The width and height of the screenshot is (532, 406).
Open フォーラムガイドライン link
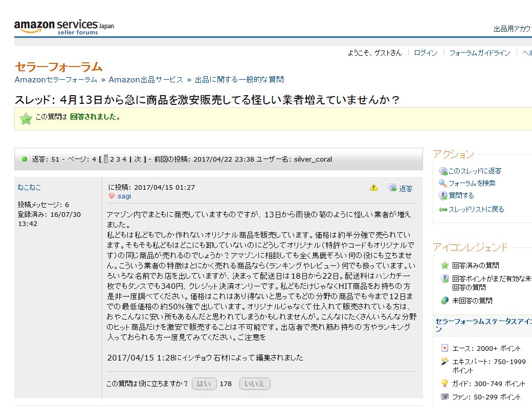[x=479, y=53]
